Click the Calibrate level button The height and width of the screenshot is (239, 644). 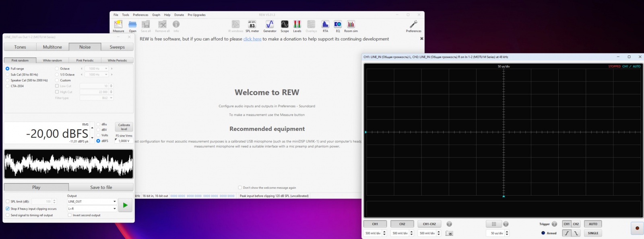click(124, 127)
